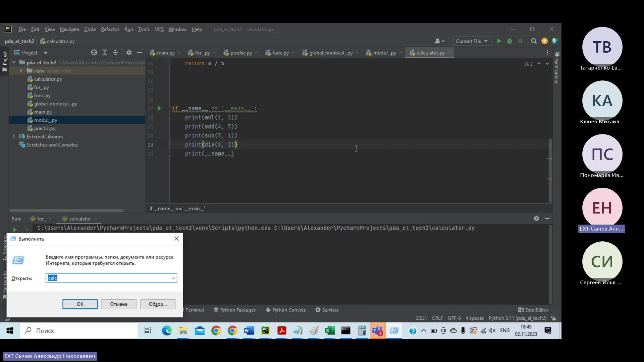Open PyCharm icon on the taskbar
The image size is (644, 362).
[x=265, y=330]
